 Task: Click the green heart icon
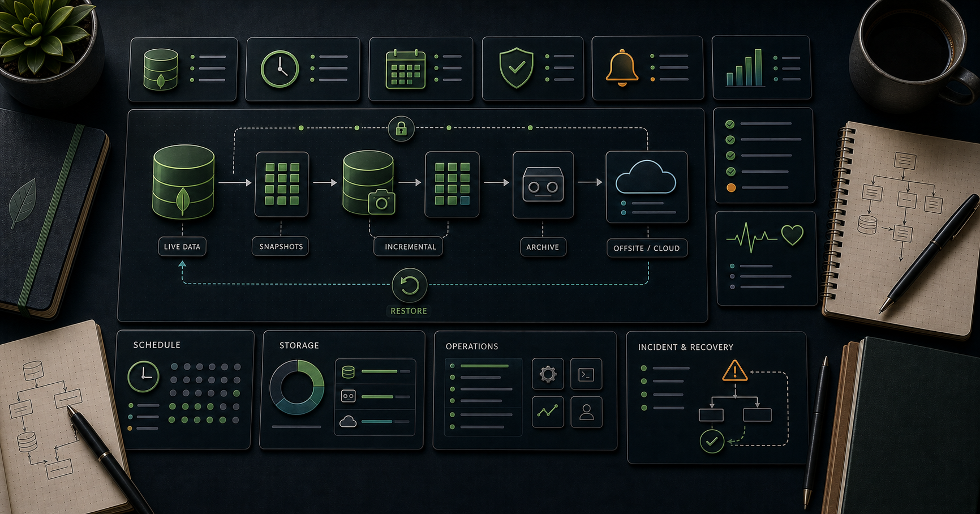tap(792, 234)
